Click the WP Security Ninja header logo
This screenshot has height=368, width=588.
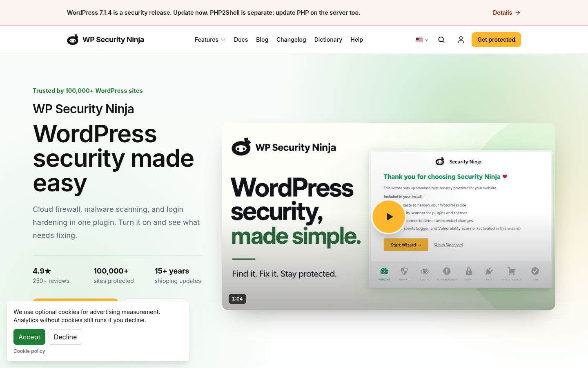click(105, 40)
